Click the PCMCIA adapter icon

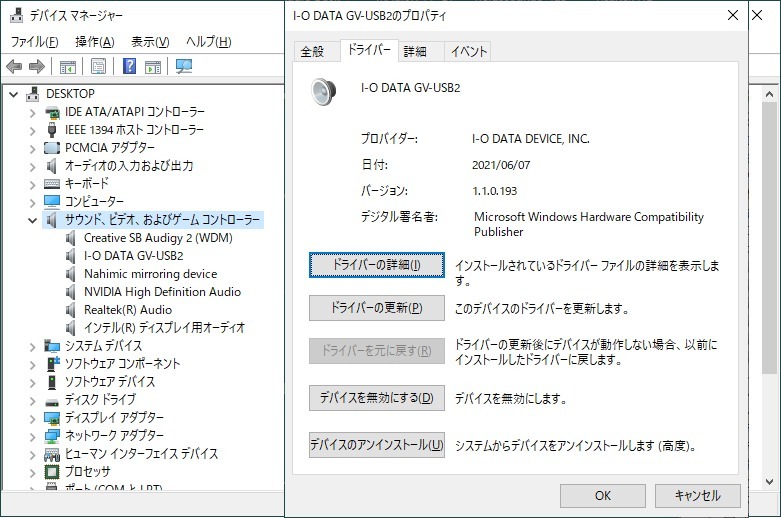point(52,148)
